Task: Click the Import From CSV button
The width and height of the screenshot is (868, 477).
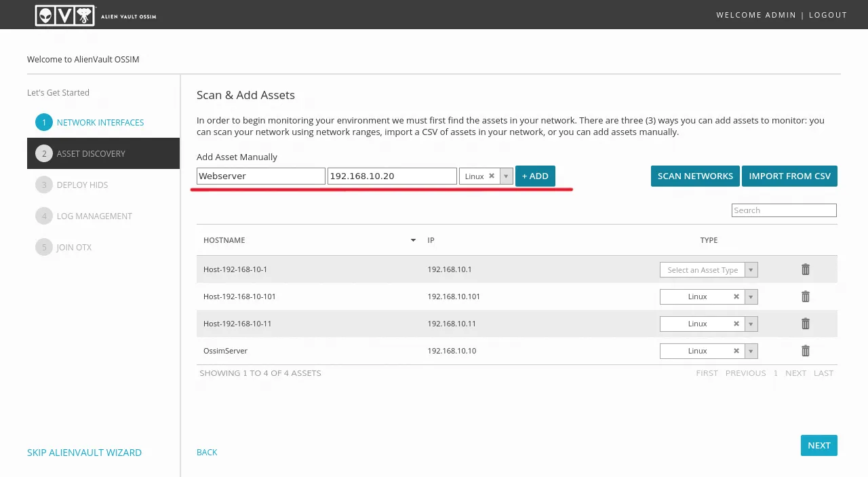Action: tap(789, 176)
